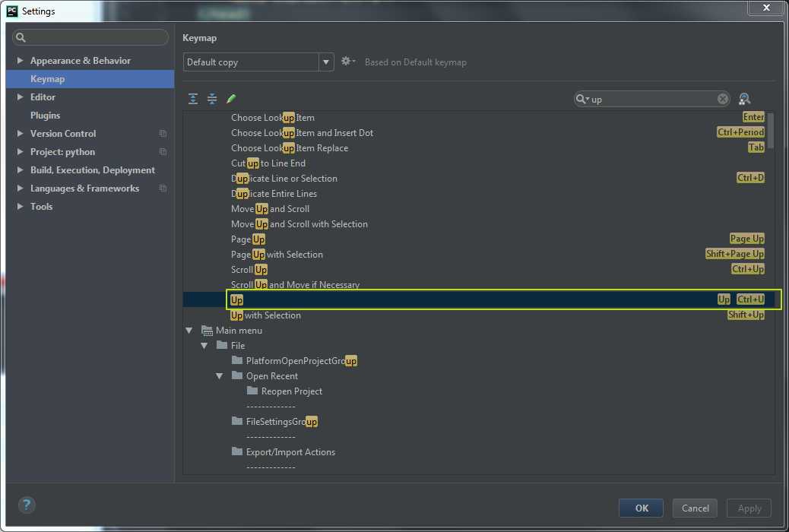Viewport: 789px width, 532px height.
Task: Click the settings search field in sidebar
Action: 90,37
